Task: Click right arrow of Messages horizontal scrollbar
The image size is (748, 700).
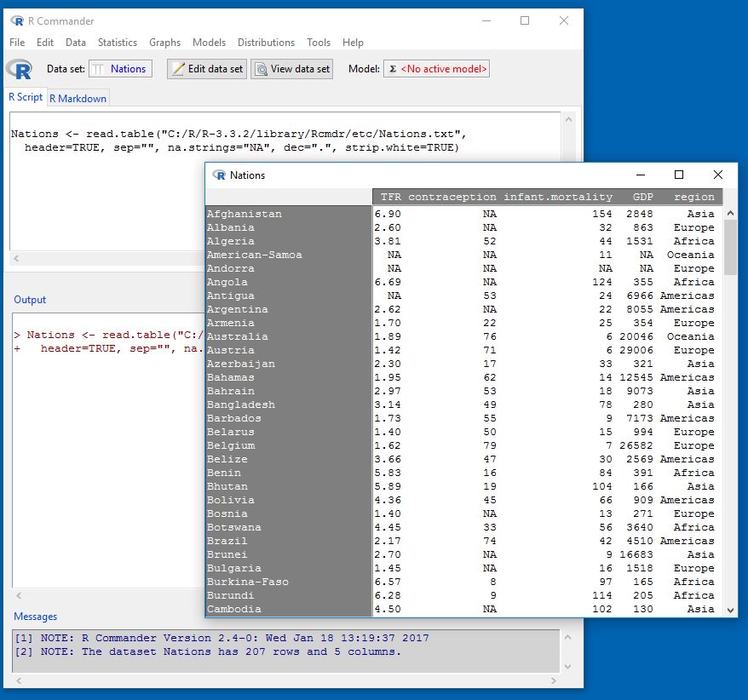Action: pos(554,680)
